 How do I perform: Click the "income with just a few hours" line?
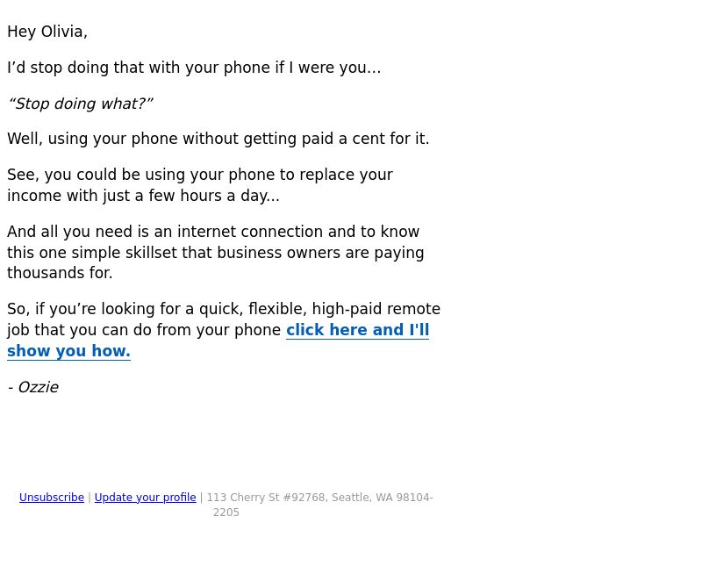143,196
